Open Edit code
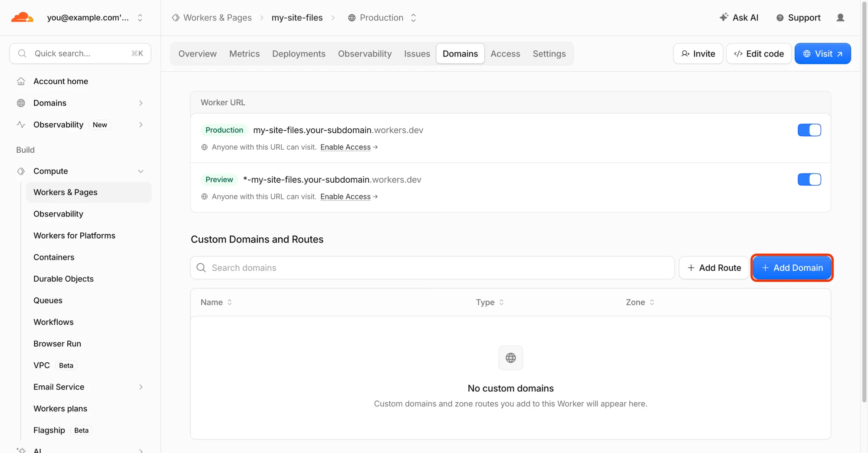Viewport: 868px width, 453px height. tap(759, 53)
